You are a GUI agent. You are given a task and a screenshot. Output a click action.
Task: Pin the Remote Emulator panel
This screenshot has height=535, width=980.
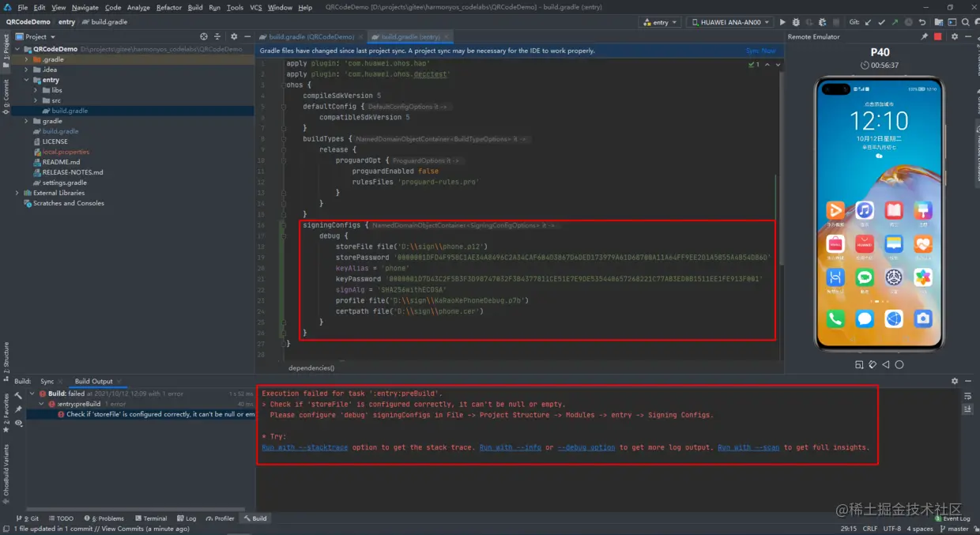[x=925, y=36]
